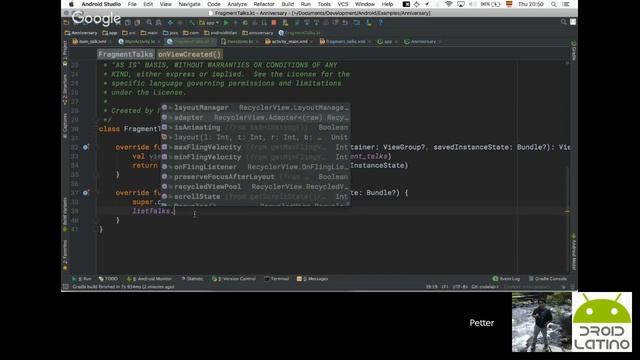
Task: Open the Android Monitor tool window
Action: 149,279
